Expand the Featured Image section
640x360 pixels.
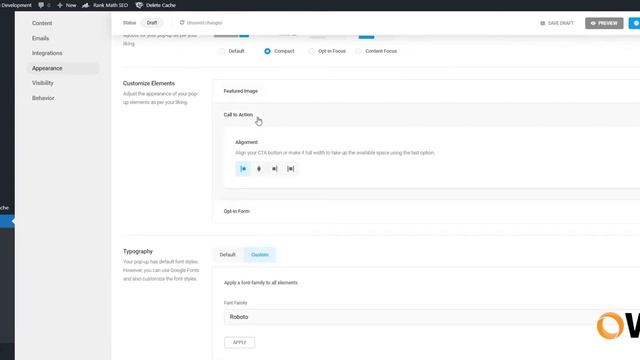(x=426, y=91)
